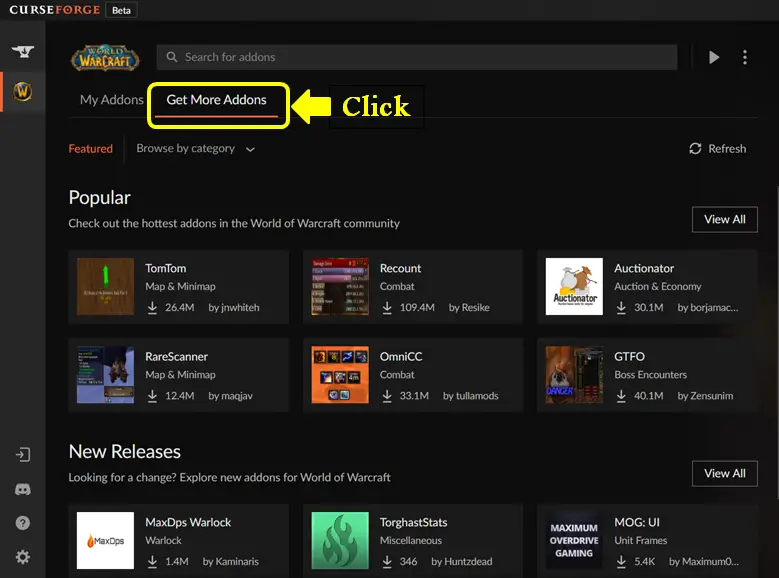Open the RareScanner addon thumbnail
Image resolution: width=779 pixels, height=578 pixels.
(x=105, y=375)
